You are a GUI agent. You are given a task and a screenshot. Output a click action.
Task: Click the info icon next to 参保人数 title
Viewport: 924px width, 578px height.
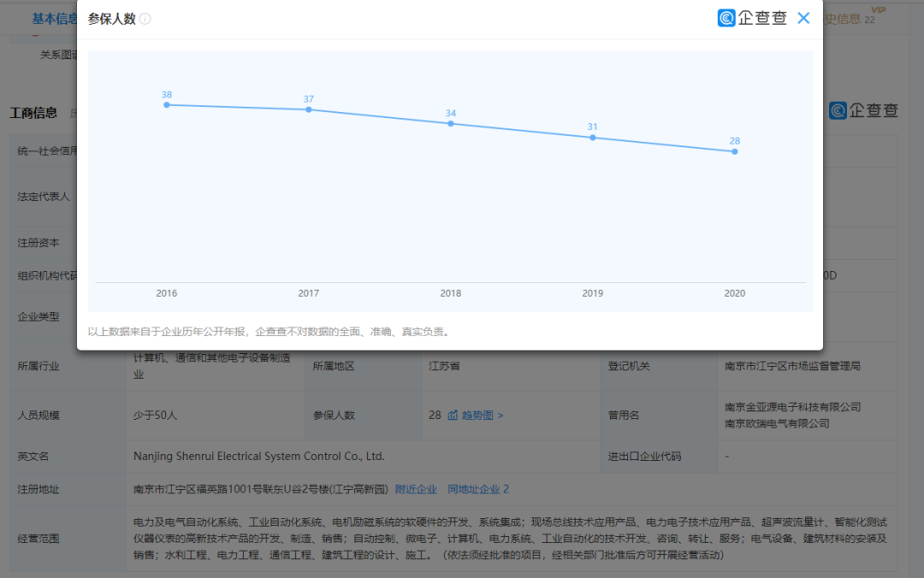pyautogui.click(x=145, y=19)
